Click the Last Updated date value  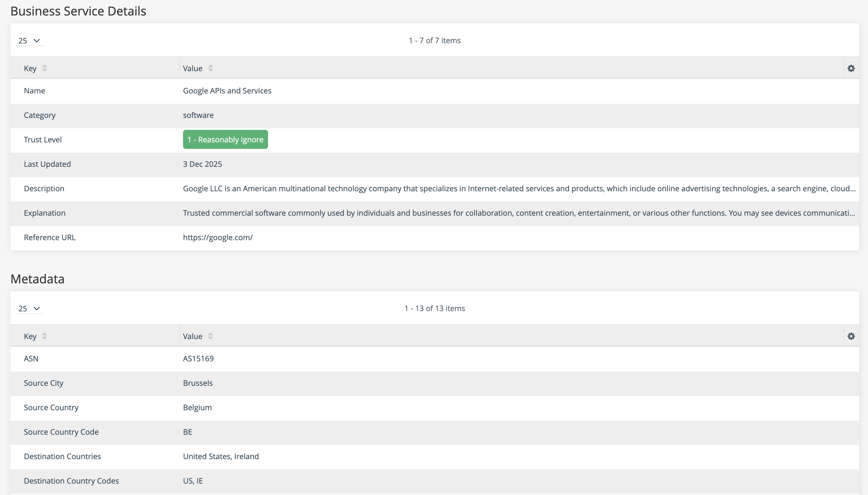click(x=202, y=164)
